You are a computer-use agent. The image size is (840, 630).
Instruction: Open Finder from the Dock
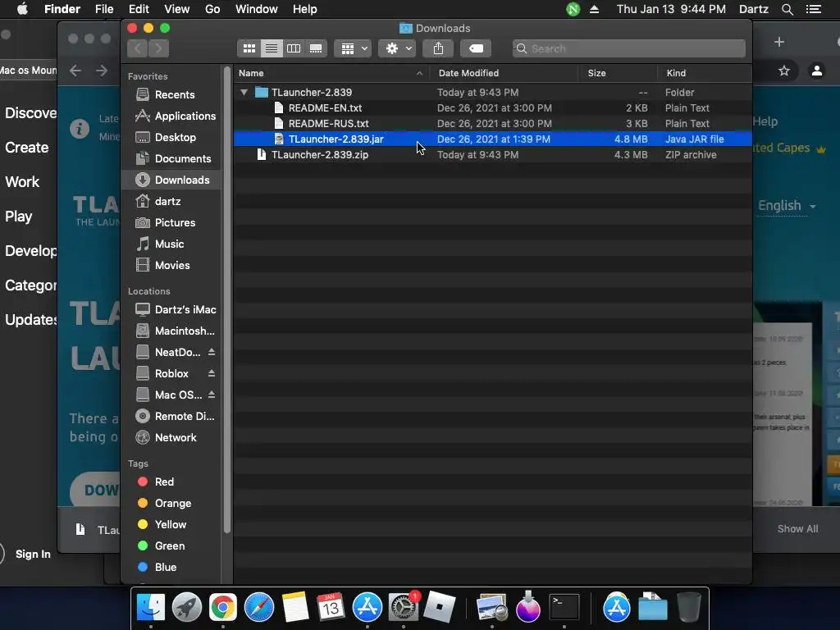click(x=151, y=607)
